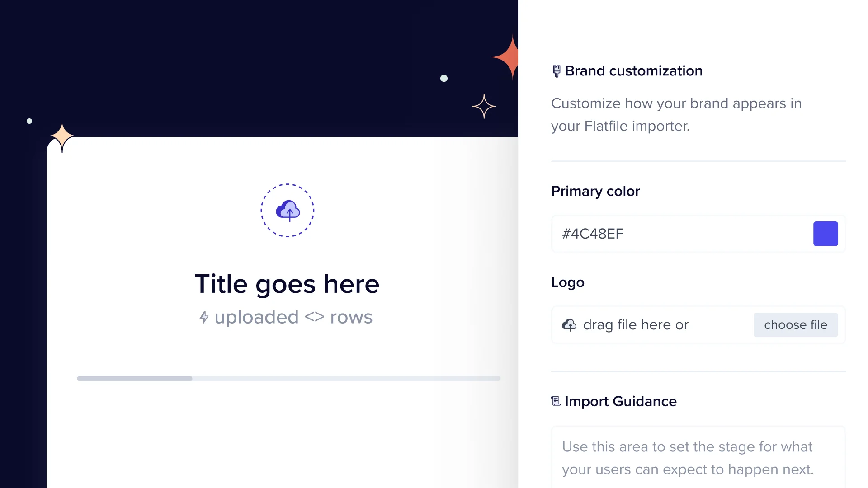The image size is (868, 488).
Task: Click the upload progress bar
Action: coord(288,378)
